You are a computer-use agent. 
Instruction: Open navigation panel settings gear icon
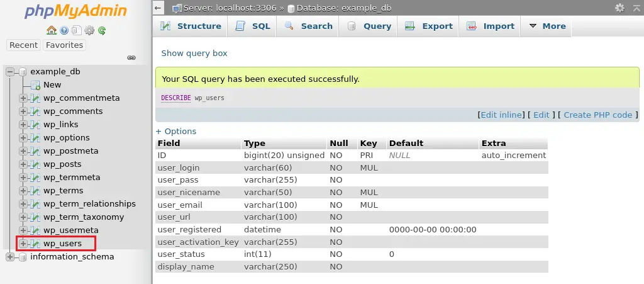click(89, 30)
